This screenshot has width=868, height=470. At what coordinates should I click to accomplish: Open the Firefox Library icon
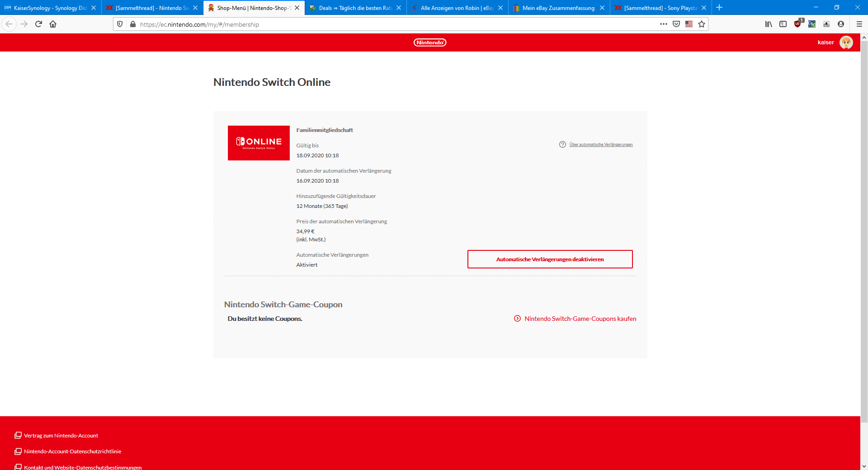(769, 24)
